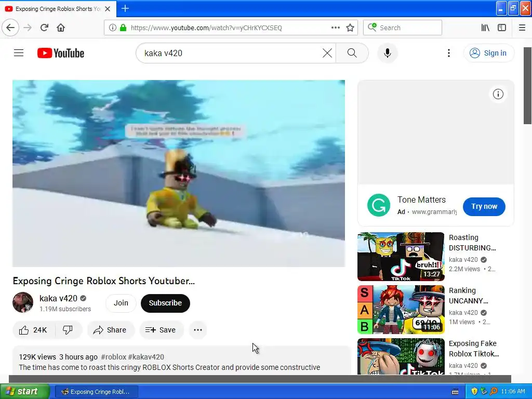Click the Sign in button
Image resolution: width=532 pixels, height=399 pixels.
(x=488, y=53)
